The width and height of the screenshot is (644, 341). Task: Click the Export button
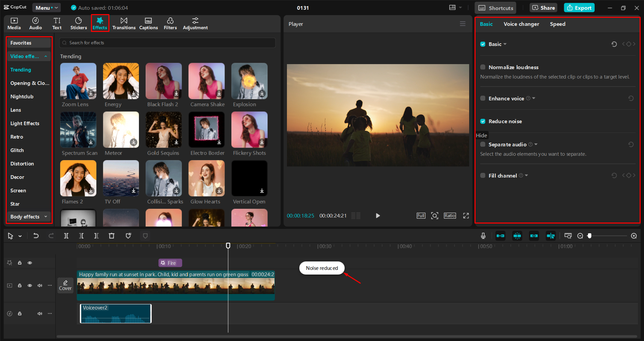point(579,7)
